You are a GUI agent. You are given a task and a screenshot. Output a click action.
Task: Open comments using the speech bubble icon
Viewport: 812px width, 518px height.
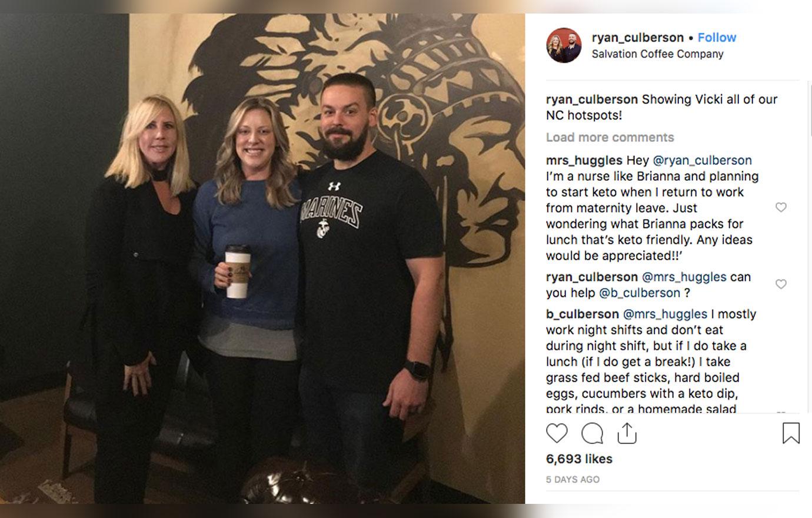[592, 433]
